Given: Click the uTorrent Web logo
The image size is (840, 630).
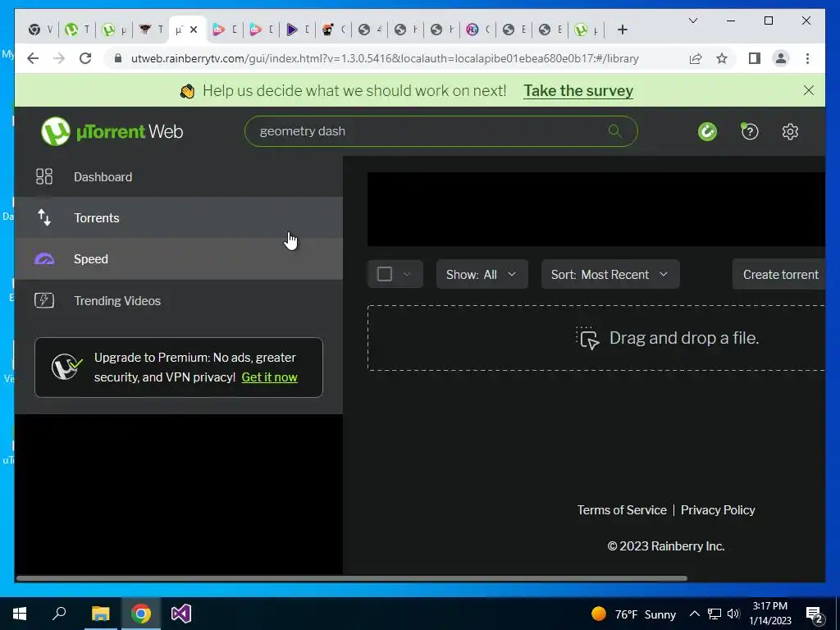Looking at the screenshot, I should pos(112,131).
